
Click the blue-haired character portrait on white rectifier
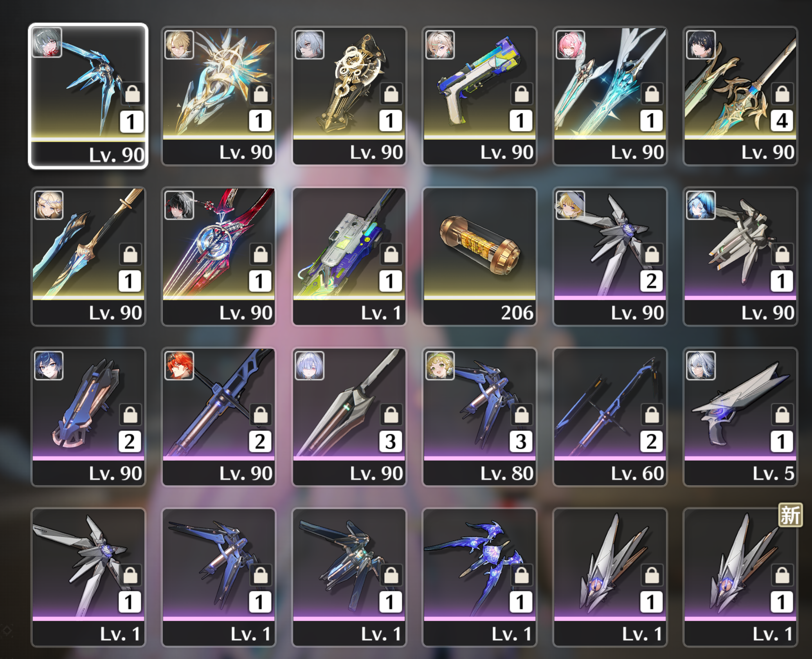(x=701, y=205)
